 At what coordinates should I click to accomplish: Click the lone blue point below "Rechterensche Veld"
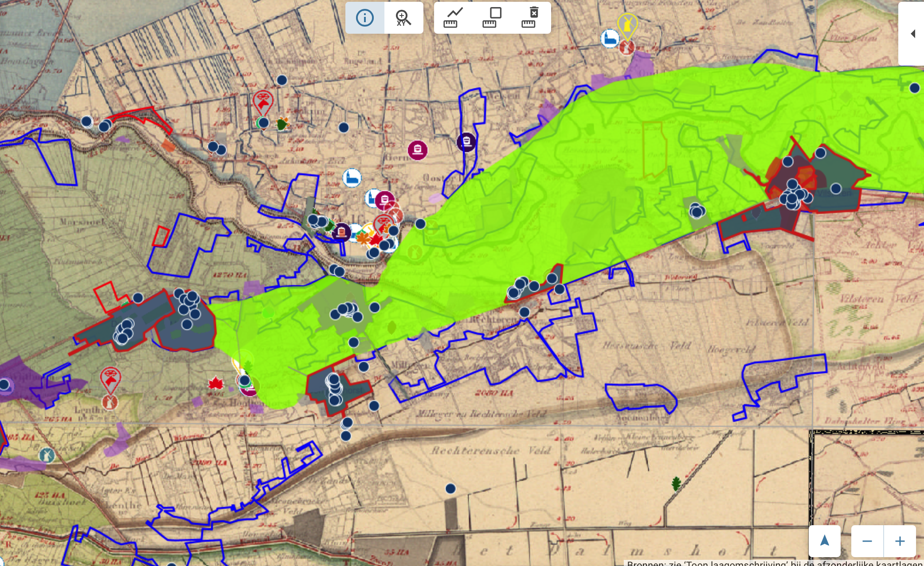click(x=450, y=488)
